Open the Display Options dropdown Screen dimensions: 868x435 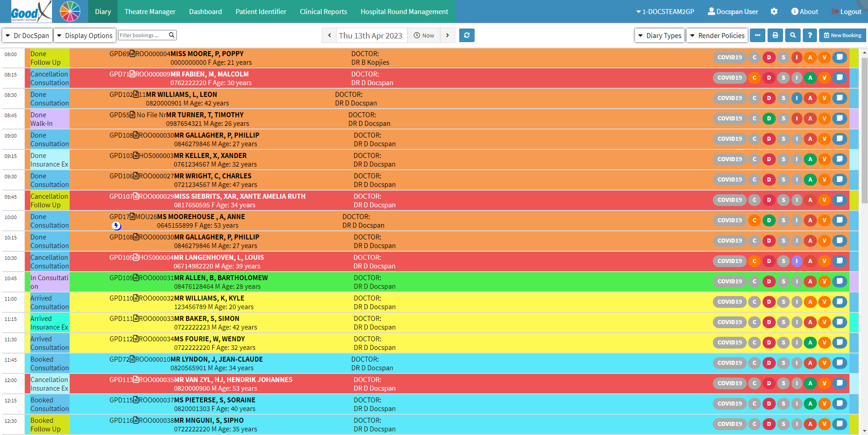tap(84, 35)
